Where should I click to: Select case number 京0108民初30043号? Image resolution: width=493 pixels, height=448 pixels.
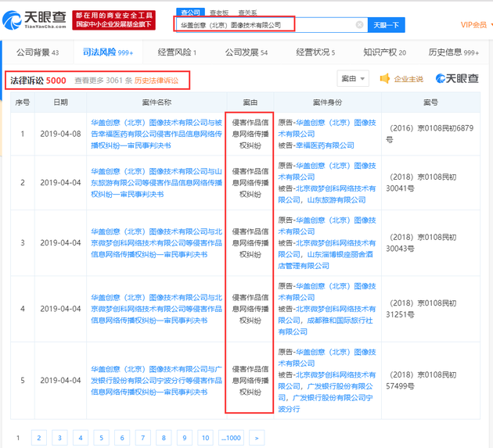[421, 243]
